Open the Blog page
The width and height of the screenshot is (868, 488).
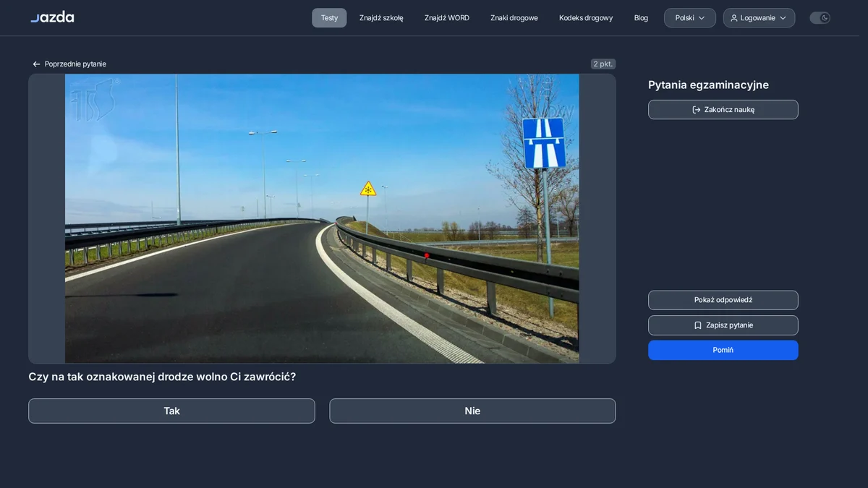click(641, 18)
